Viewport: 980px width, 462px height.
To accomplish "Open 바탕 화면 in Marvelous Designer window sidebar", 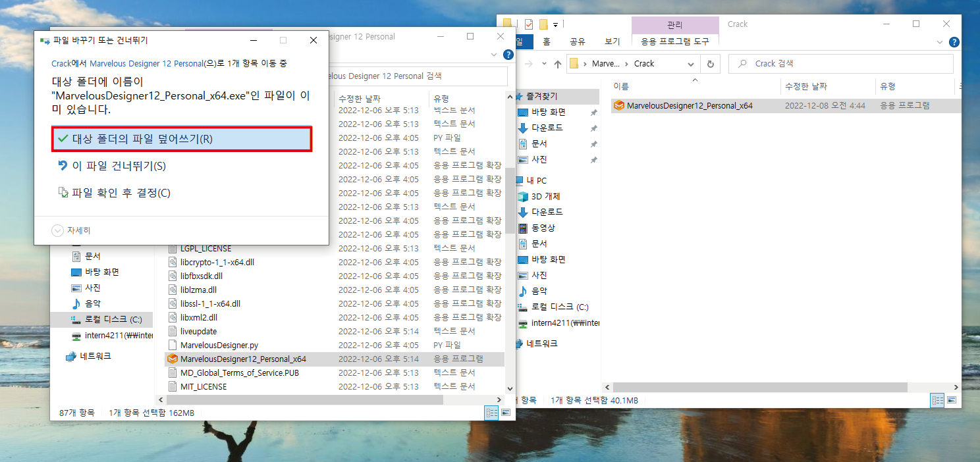I will pyautogui.click(x=101, y=272).
